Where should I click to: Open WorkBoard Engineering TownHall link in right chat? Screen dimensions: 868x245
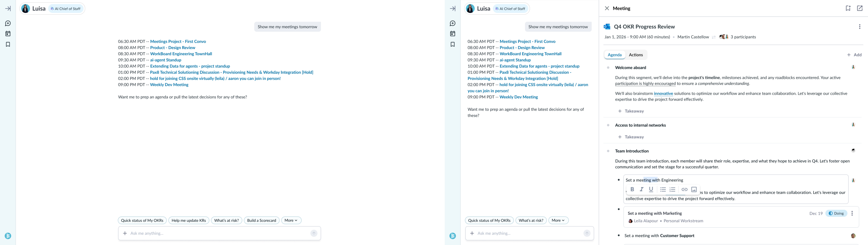[x=530, y=54]
